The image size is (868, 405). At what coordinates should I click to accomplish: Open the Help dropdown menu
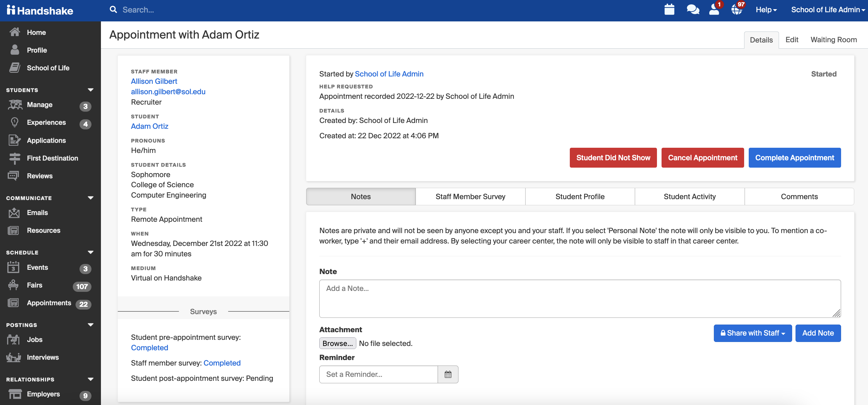click(766, 10)
